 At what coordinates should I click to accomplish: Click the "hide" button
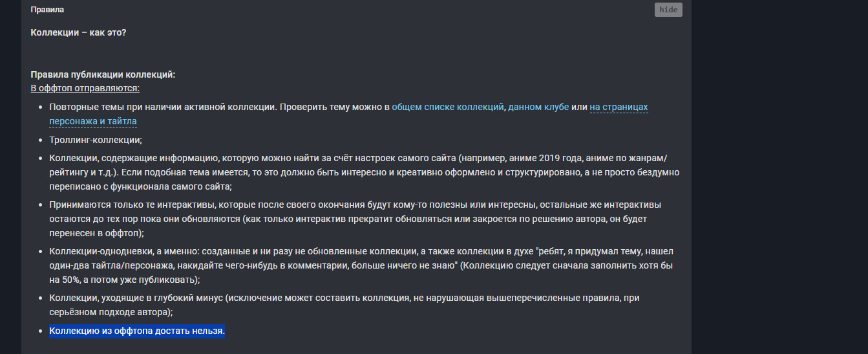point(669,10)
